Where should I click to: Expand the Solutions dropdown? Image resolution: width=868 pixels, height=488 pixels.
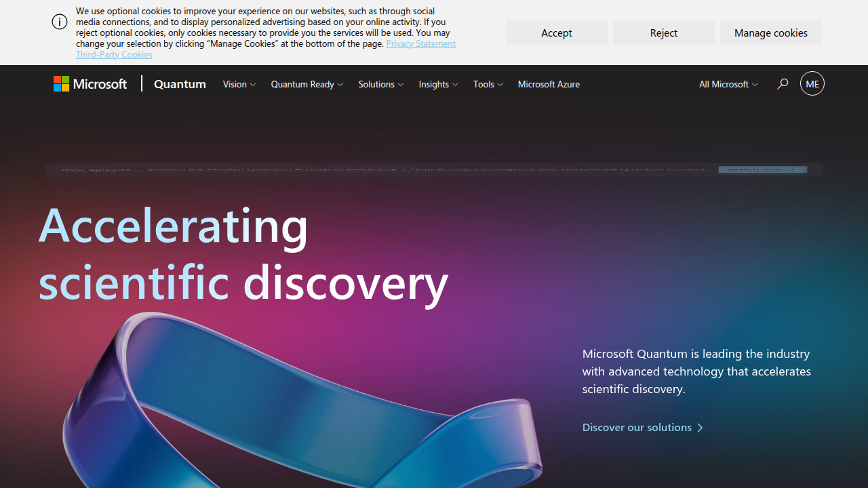381,84
